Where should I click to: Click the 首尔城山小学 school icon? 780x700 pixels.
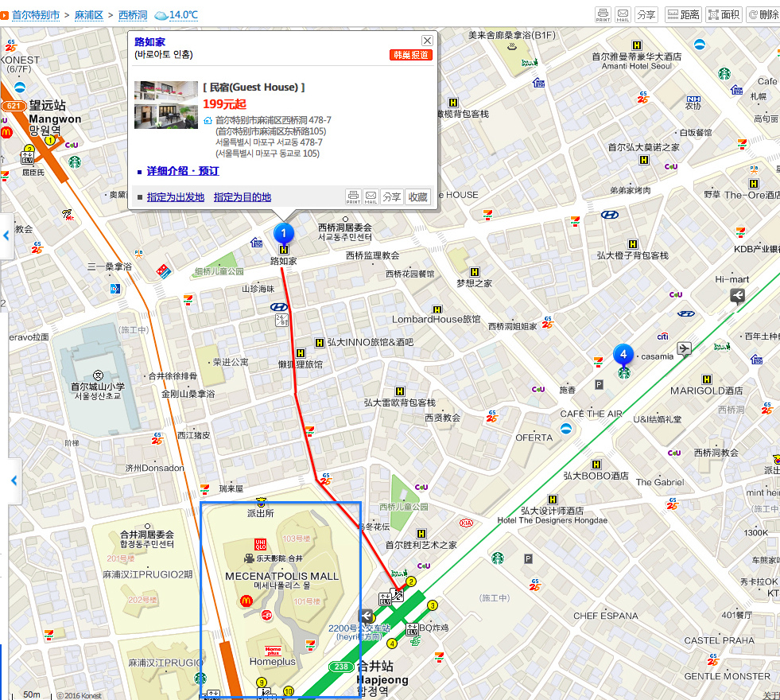pos(98,375)
